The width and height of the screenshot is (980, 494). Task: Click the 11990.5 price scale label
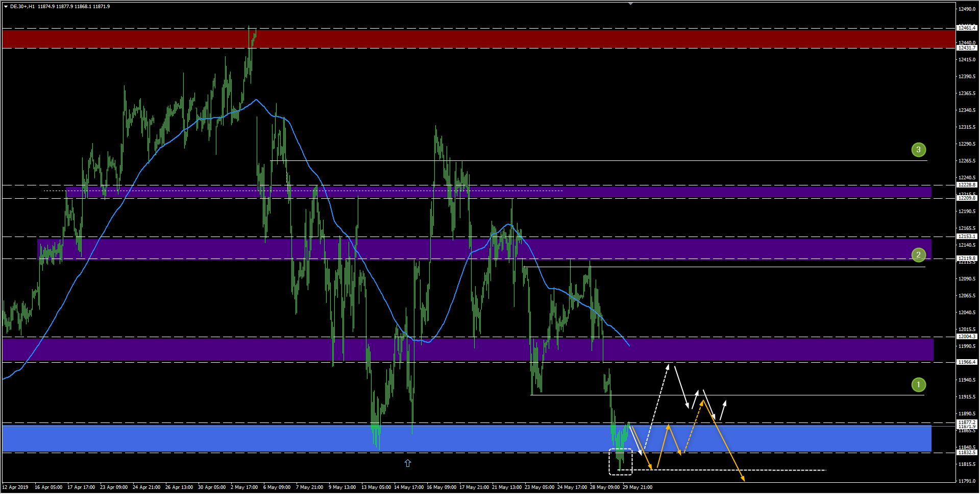pos(967,346)
